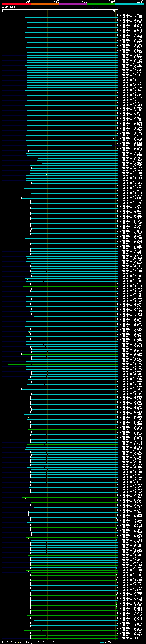Select hit label UniRef100_C6TBY6
Screen dimensions: 146x644
131,67
